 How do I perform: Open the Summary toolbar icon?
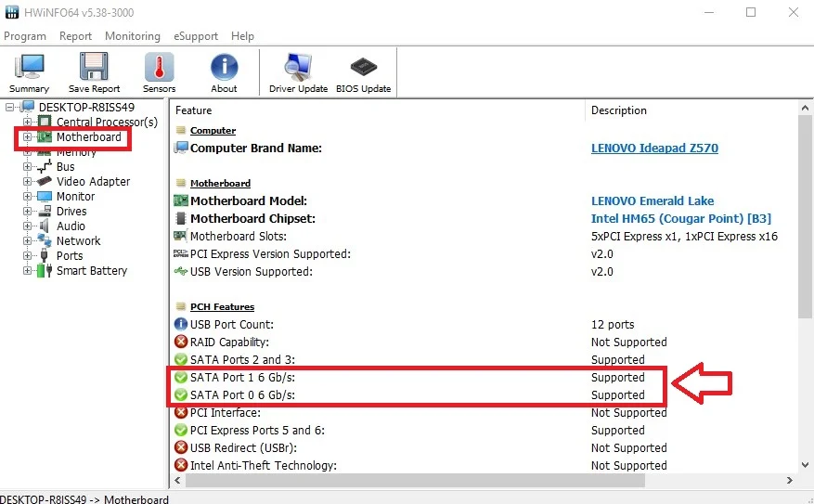click(x=29, y=73)
